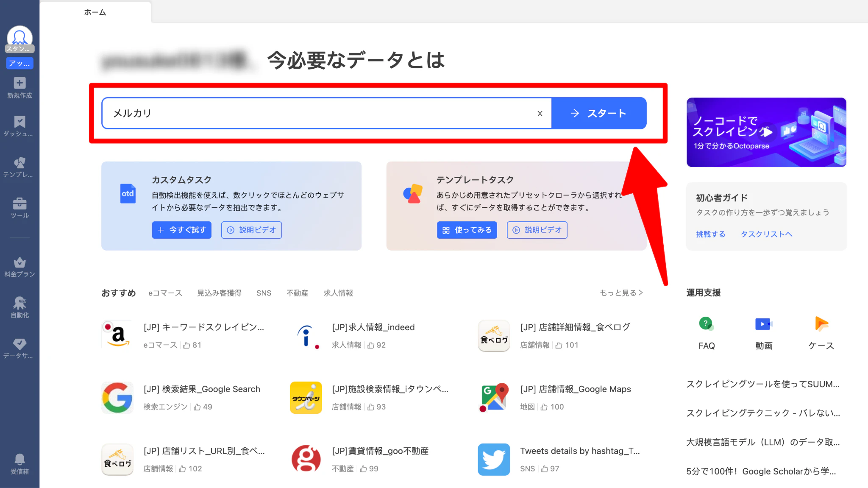The height and width of the screenshot is (488, 868).
Task: Open 受信箱 notifications bell
Action: [x=19, y=464]
